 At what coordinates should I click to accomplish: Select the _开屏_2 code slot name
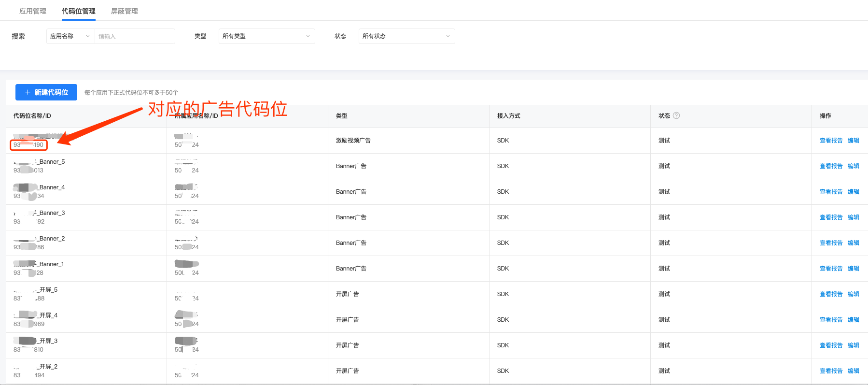36,367
